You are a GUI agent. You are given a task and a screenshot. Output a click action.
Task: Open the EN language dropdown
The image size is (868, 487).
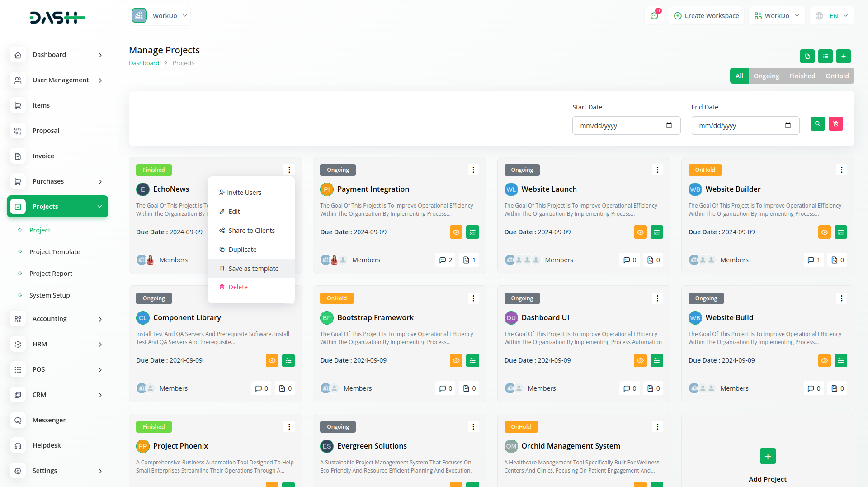click(832, 16)
